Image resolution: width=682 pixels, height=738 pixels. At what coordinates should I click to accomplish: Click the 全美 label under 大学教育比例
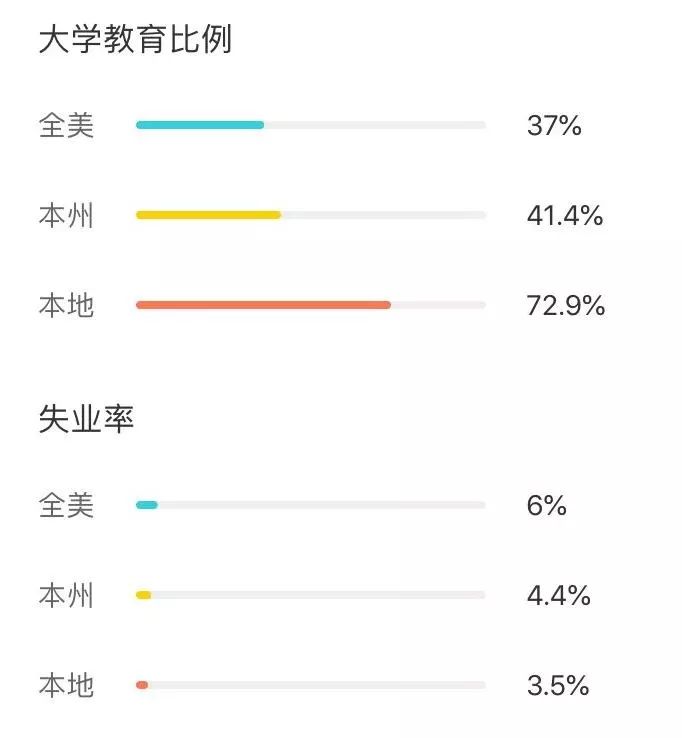coord(66,126)
